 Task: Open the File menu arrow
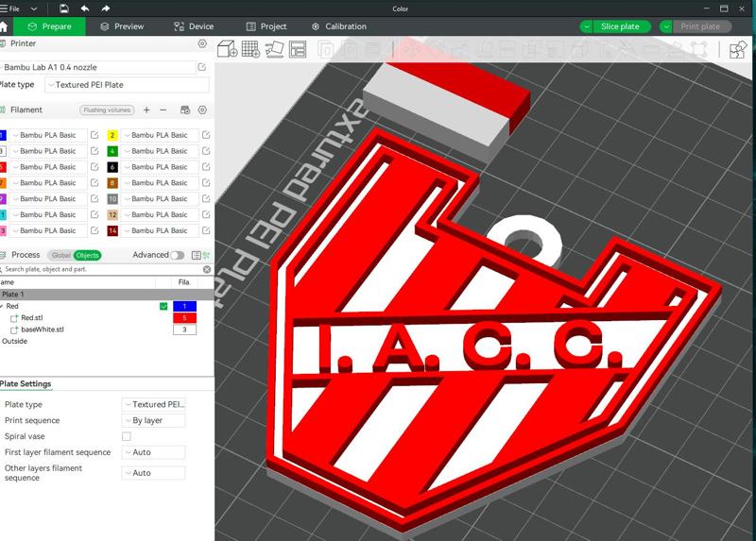(x=34, y=8)
